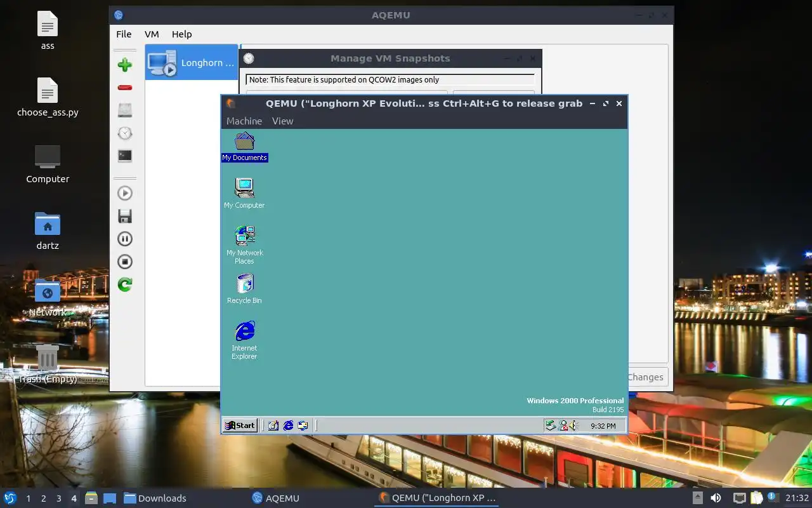Click the Show Desktop quick launch icon
Screen dimensions: 812x508
coord(273,425)
